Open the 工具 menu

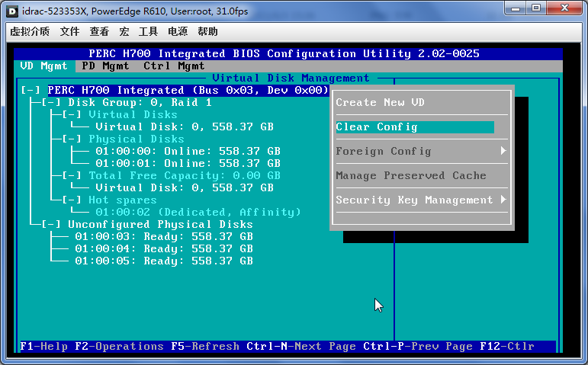click(148, 31)
